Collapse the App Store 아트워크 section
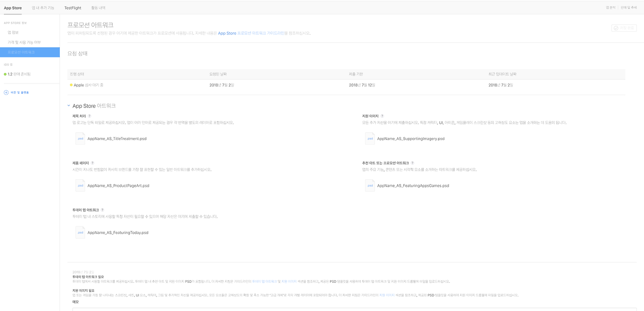Screen dimensions: 644x311 (x=69, y=106)
